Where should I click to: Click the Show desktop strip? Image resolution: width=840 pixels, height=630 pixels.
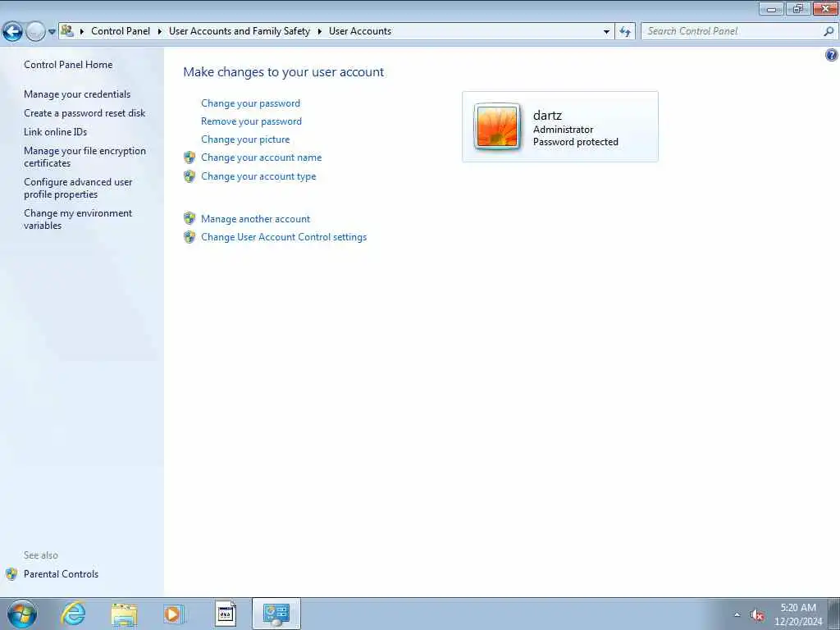click(834, 614)
